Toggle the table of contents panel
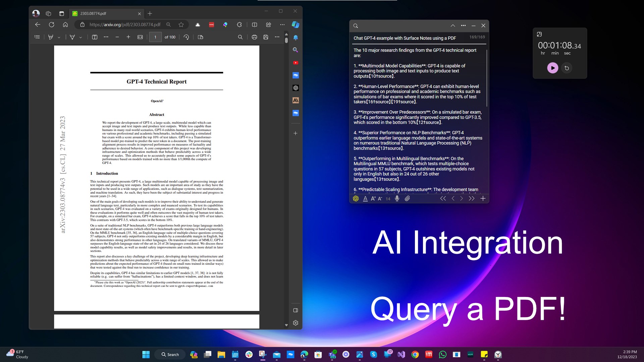The width and height of the screenshot is (644, 362). point(37,37)
